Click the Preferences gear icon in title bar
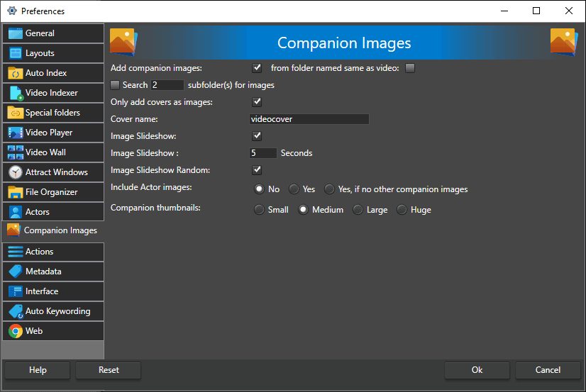 click(12, 11)
